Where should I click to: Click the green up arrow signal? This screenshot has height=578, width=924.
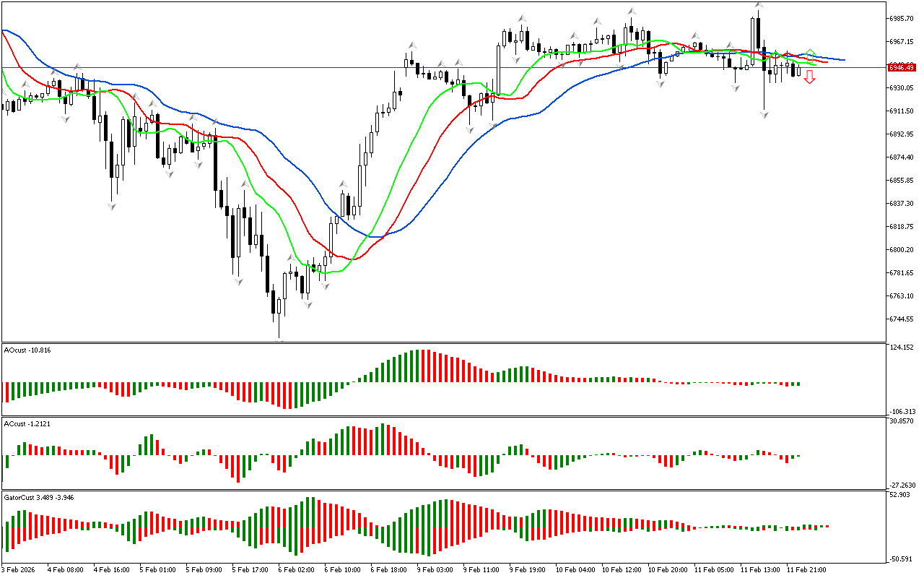(811, 53)
